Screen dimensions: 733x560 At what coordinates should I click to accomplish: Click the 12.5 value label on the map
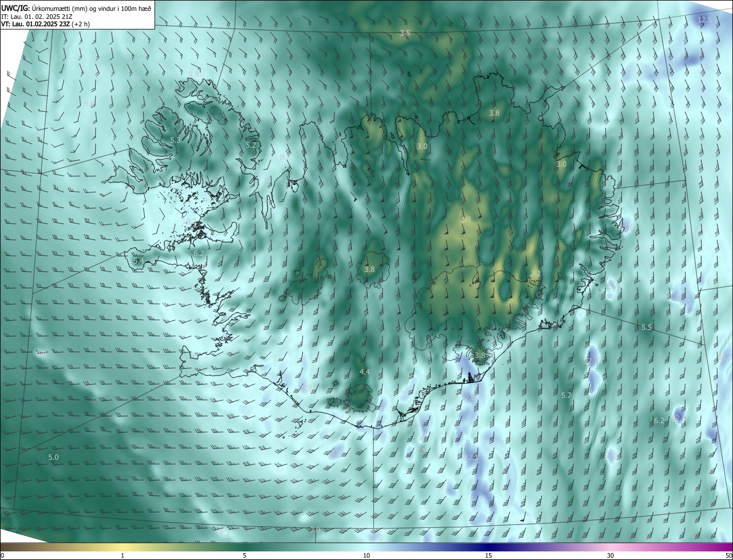[x=704, y=19]
